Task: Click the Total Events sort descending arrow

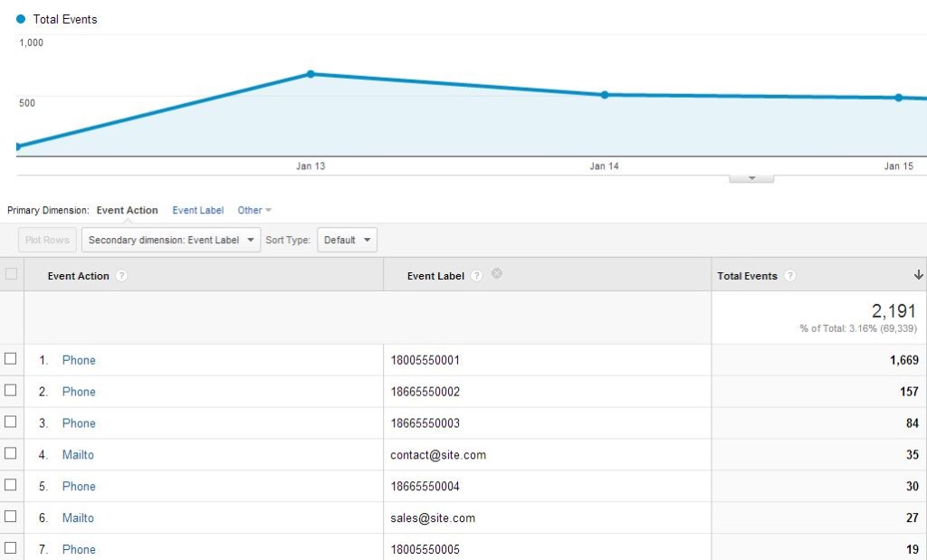Action: pyautogui.click(x=918, y=275)
